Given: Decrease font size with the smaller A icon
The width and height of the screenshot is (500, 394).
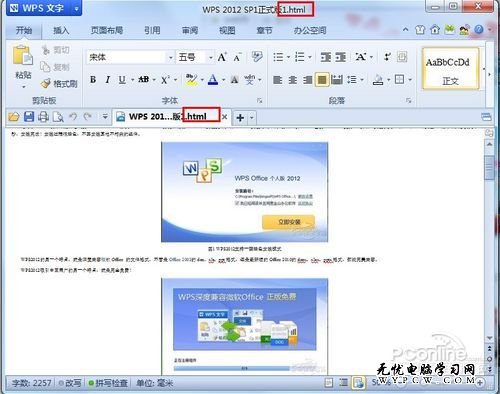Looking at the screenshot, I should (237, 57).
